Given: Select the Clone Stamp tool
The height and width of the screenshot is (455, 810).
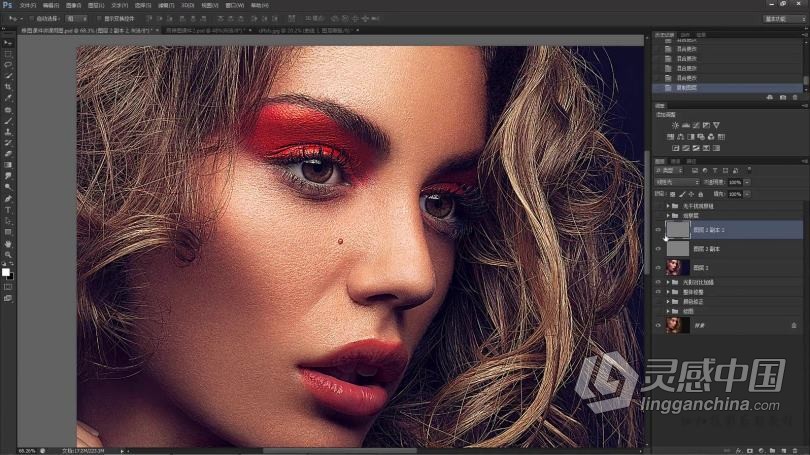Looking at the screenshot, I should coord(8,132).
